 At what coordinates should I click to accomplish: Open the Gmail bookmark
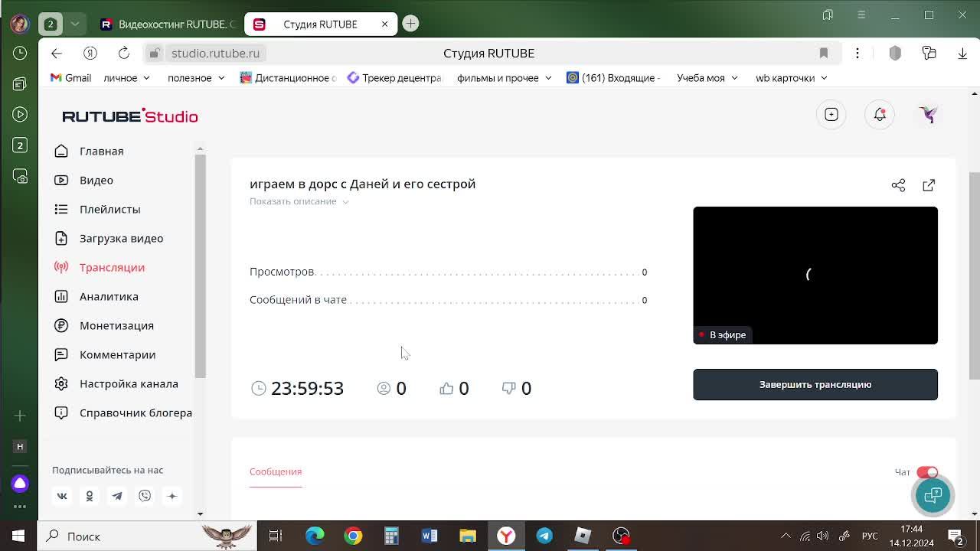click(70, 77)
